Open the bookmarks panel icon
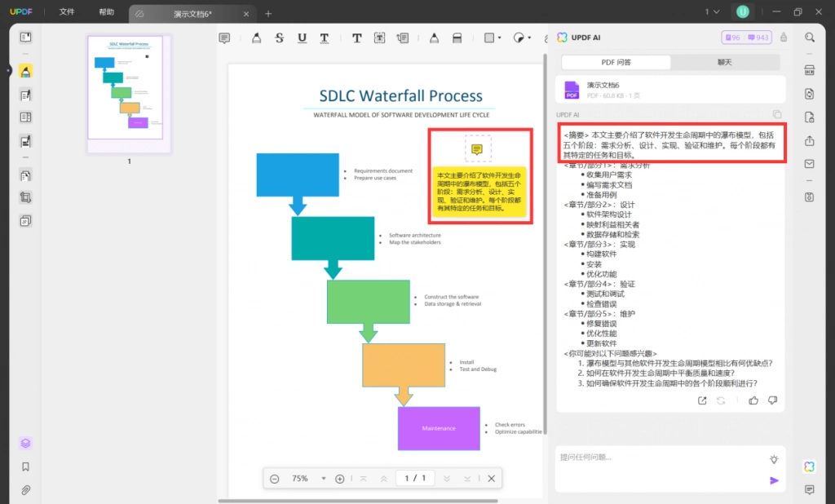Image resolution: width=835 pixels, height=504 pixels. (x=25, y=466)
